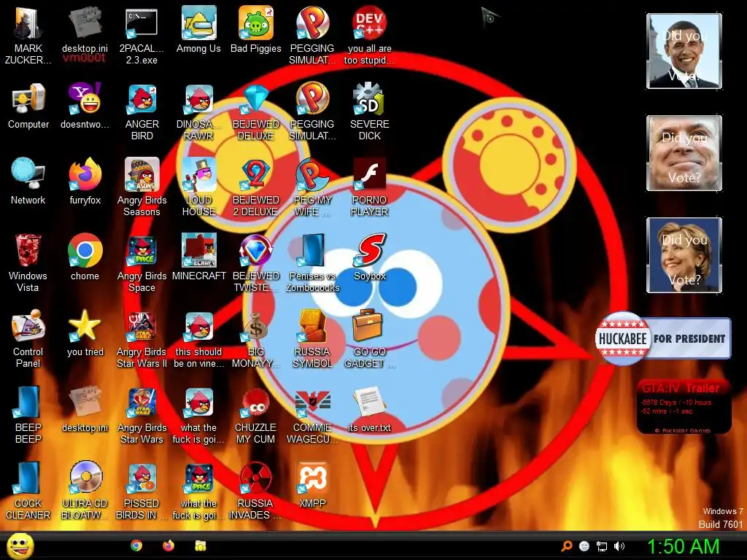Click the Hillary 'Did you Vote?' gadget
Screen dimensions: 747x560
tap(684, 254)
